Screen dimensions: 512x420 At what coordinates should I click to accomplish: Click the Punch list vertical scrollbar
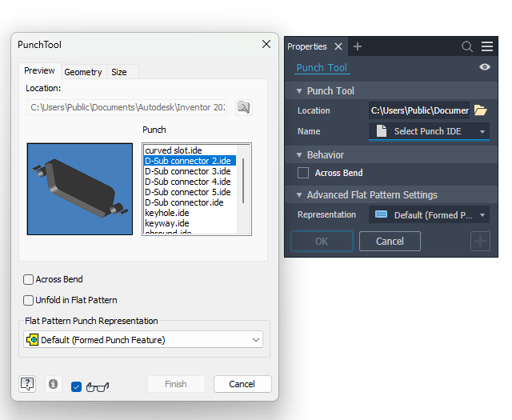pos(243,180)
